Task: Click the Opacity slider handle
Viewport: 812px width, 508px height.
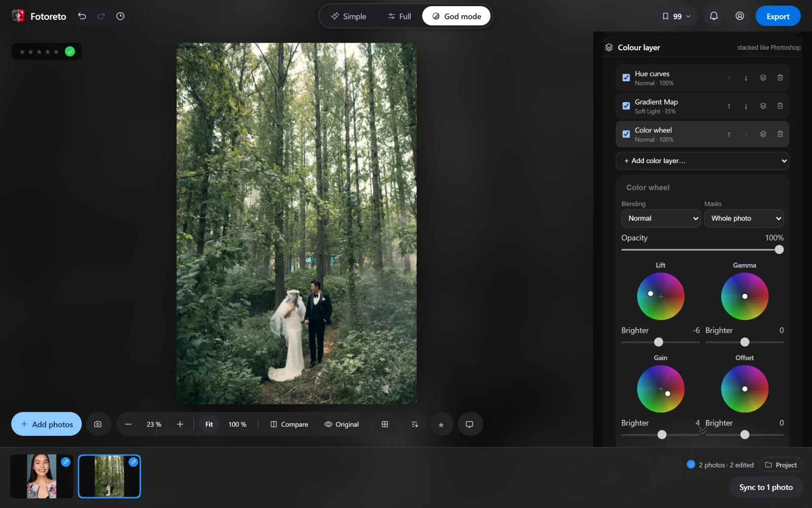Action: (780, 249)
